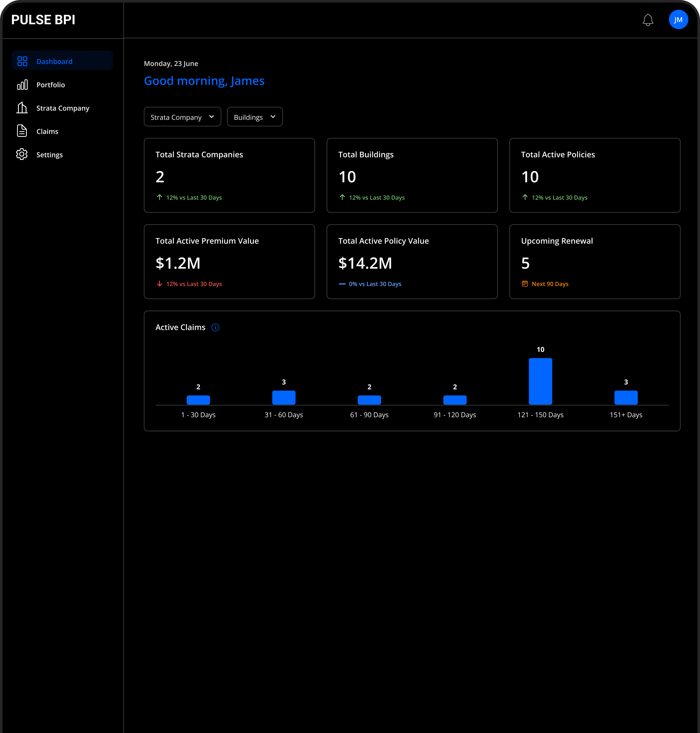This screenshot has height=733, width=700.
Task: Click the 121 - 150 Days axis label
Action: 540,415
